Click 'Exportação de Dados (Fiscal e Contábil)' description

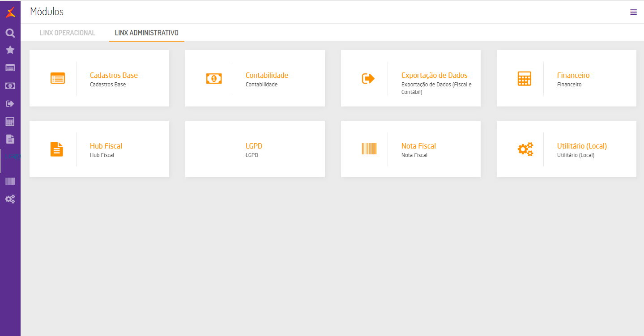436,89
